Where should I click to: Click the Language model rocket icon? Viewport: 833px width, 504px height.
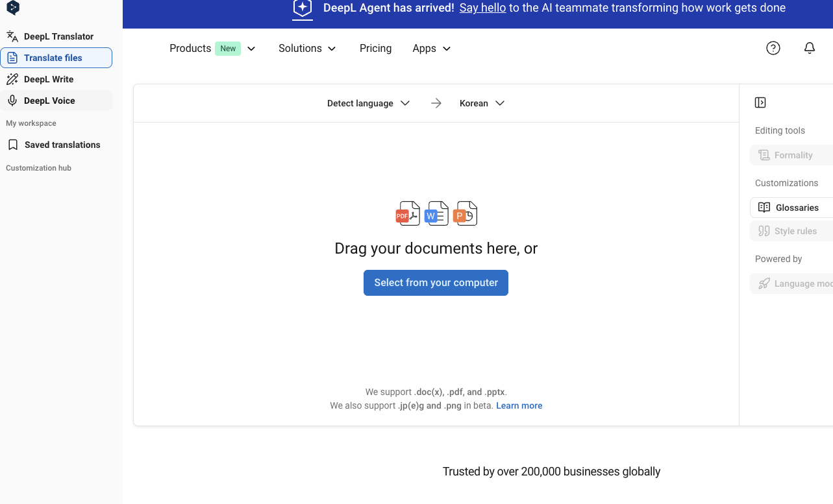(x=764, y=283)
